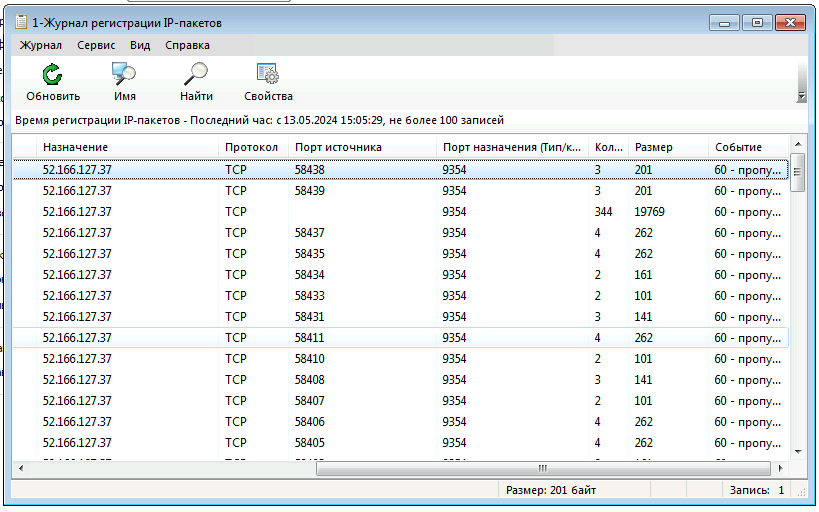Minimize the journal window
Screen dimensions: 819x512
(x=724, y=23)
